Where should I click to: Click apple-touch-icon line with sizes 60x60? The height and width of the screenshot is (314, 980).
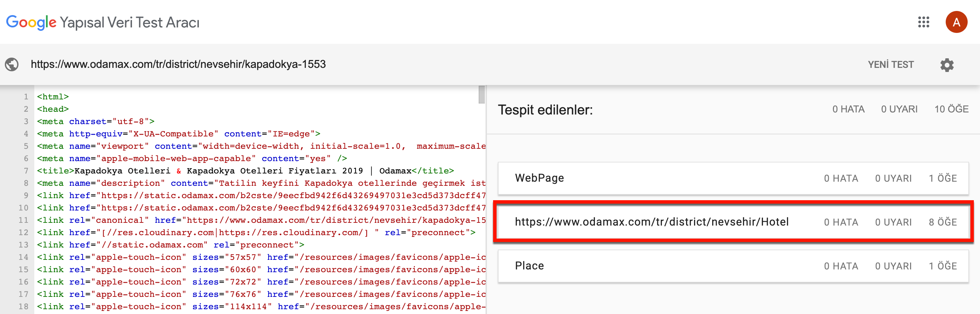(261, 269)
